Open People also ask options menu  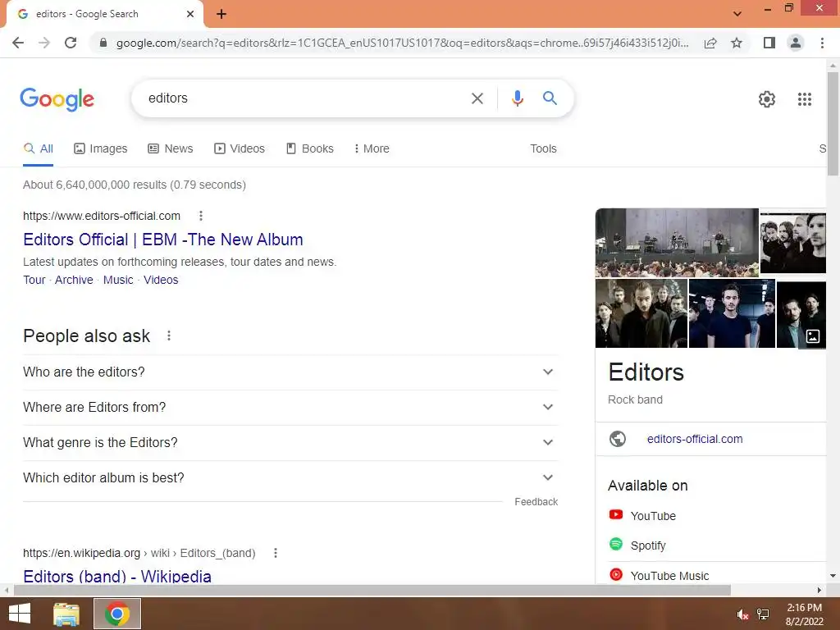coord(169,336)
